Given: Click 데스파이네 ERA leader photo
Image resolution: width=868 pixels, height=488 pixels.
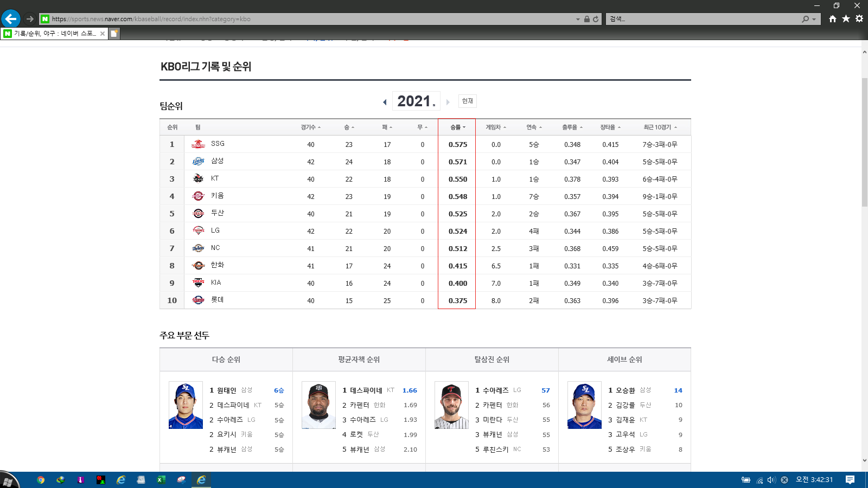Looking at the screenshot, I should pyautogui.click(x=318, y=405).
